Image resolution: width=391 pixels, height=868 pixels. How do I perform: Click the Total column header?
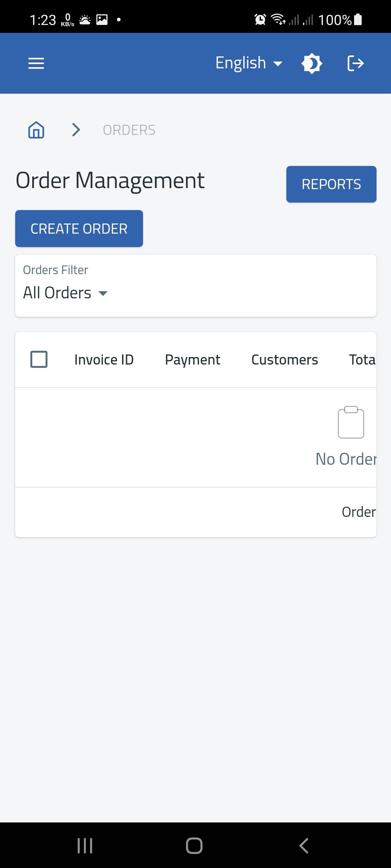click(x=362, y=360)
